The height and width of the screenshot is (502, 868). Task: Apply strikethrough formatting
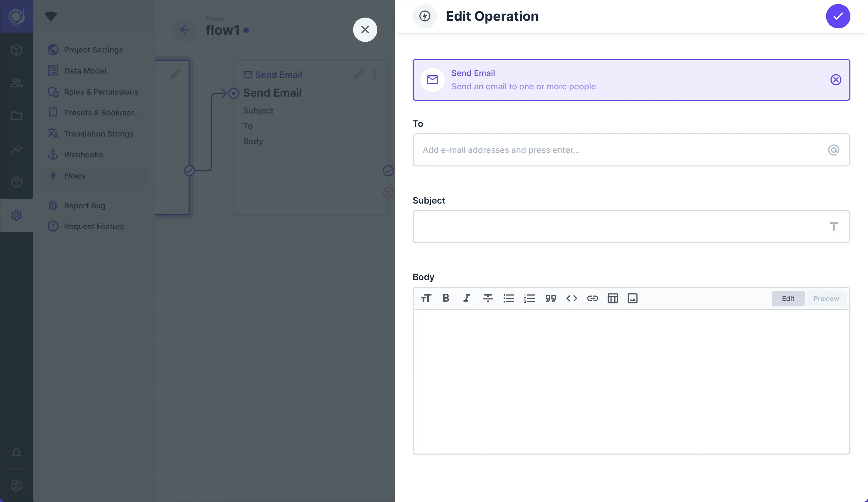[487, 298]
